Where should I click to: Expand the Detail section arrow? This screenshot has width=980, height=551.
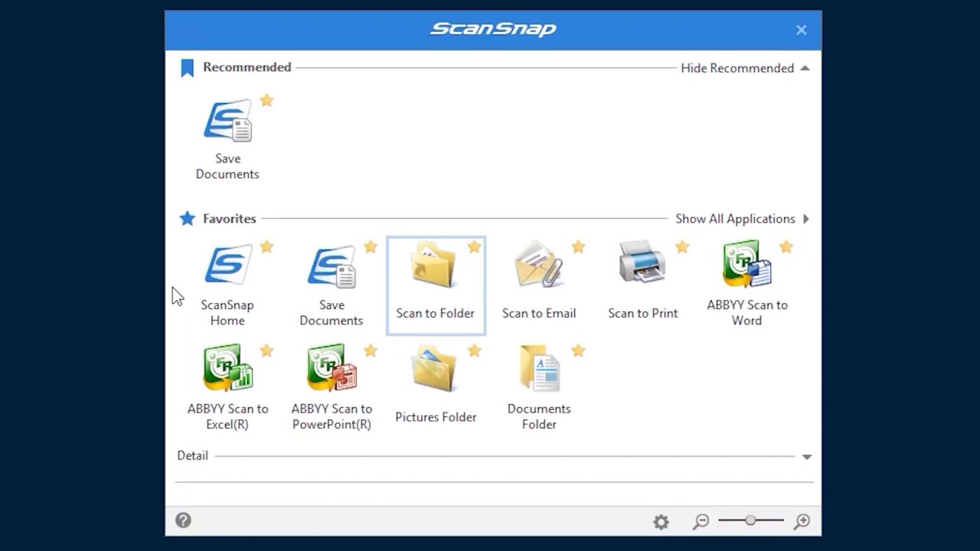point(806,457)
